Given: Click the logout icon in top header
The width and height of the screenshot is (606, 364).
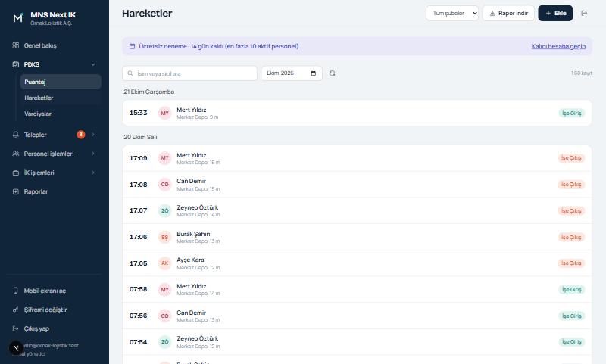Looking at the screenshot, I should [584, 13].
